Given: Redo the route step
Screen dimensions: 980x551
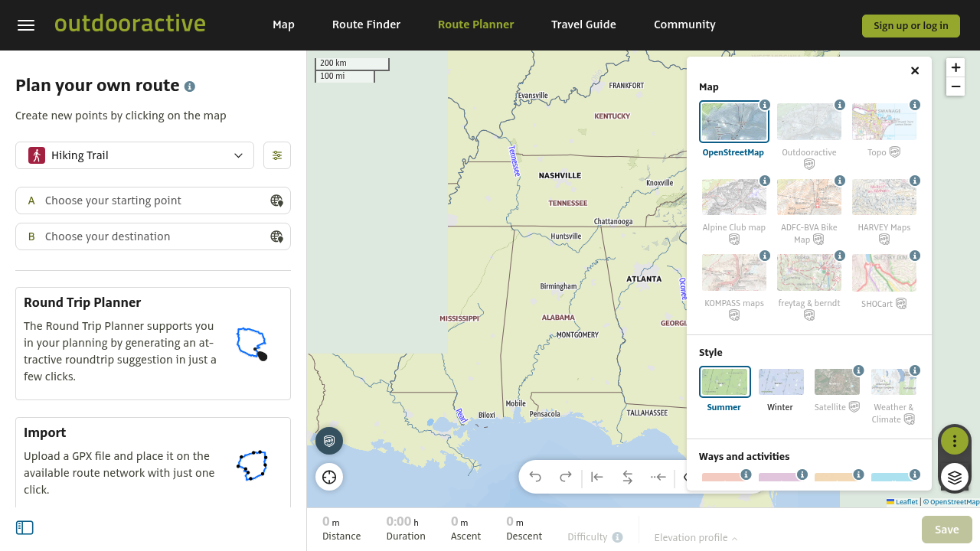Looking at the screenshot, I should click(566, 478).
